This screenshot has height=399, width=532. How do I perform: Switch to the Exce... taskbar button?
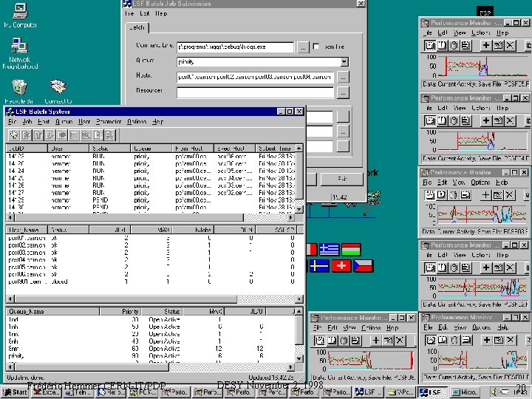(x=47, y=392)
